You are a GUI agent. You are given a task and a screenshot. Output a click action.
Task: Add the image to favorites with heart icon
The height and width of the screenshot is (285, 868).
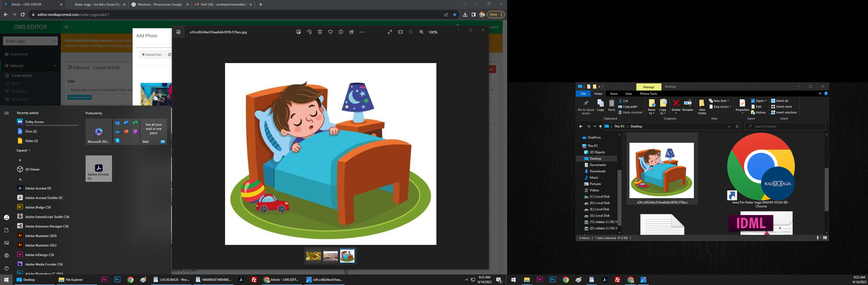coord(330,32)
